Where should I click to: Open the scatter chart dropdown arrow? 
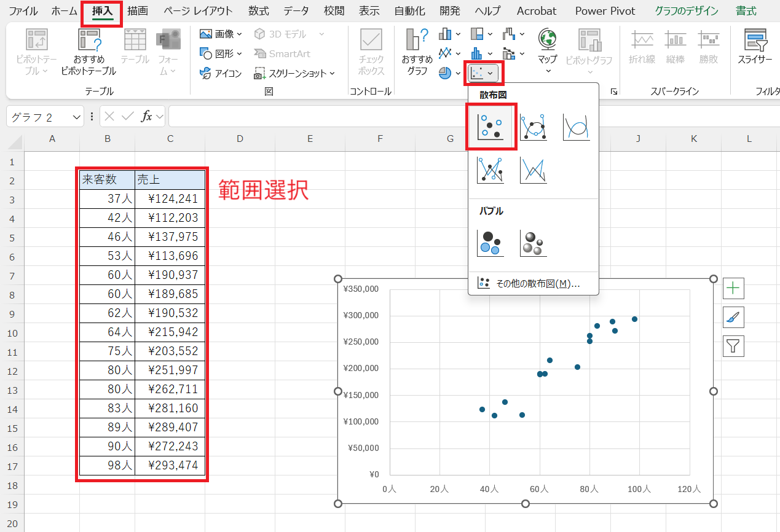pos(490,72)
